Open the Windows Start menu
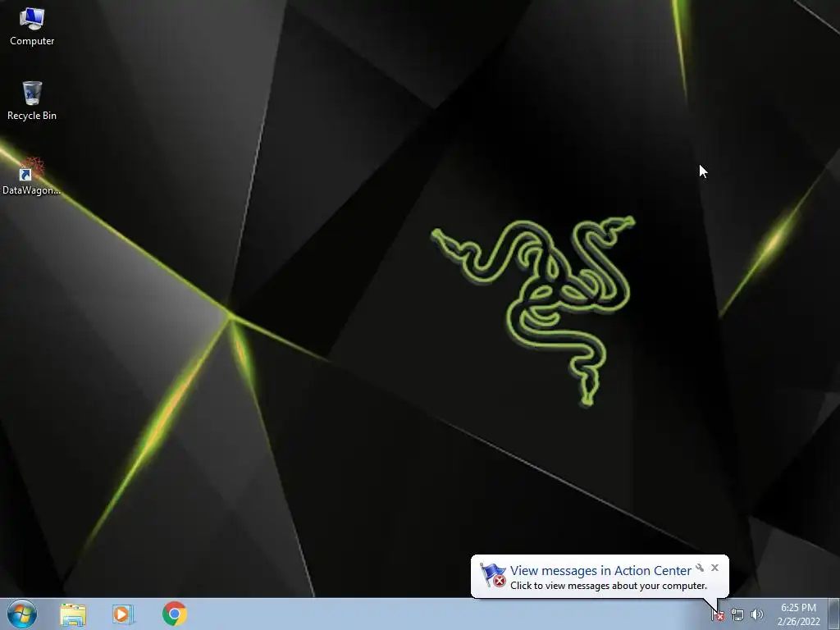This screenshot has height=630, width=840. (x=22, y=614)
